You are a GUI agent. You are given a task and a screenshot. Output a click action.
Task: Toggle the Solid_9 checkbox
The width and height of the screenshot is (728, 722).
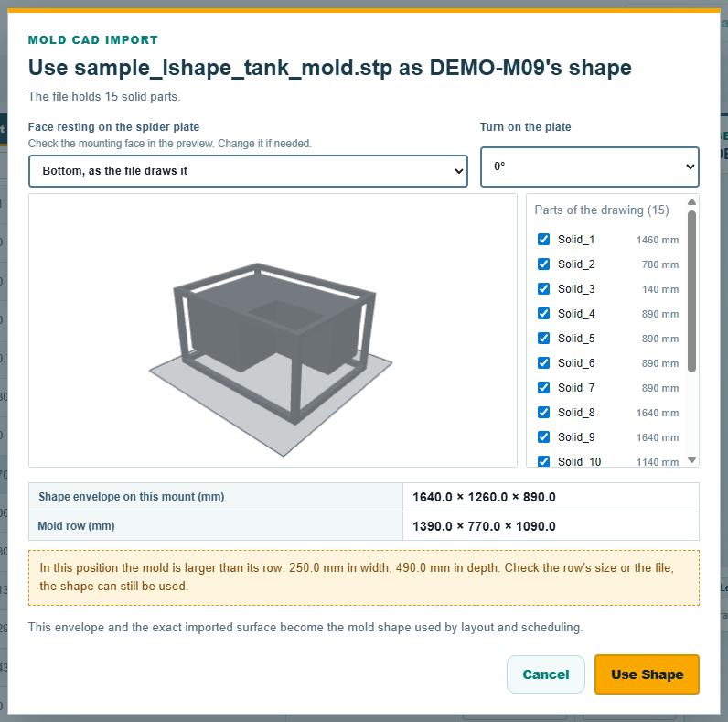click(x=543, y=437)
